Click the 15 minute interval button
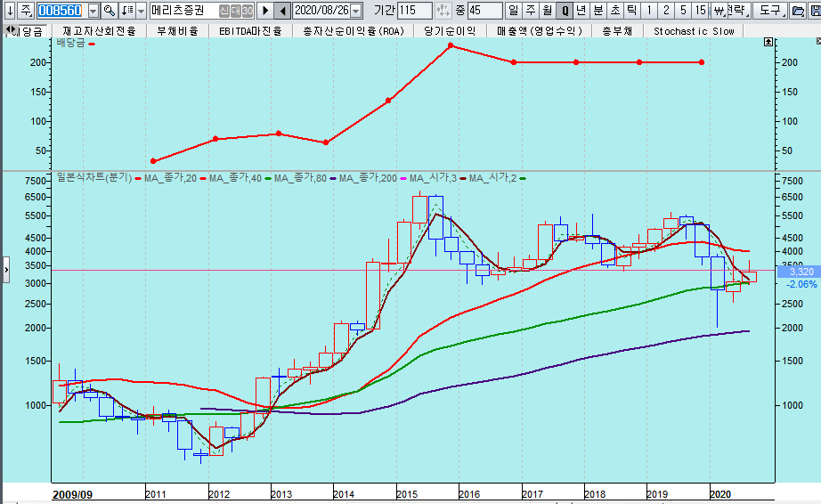 pos(701,11)
